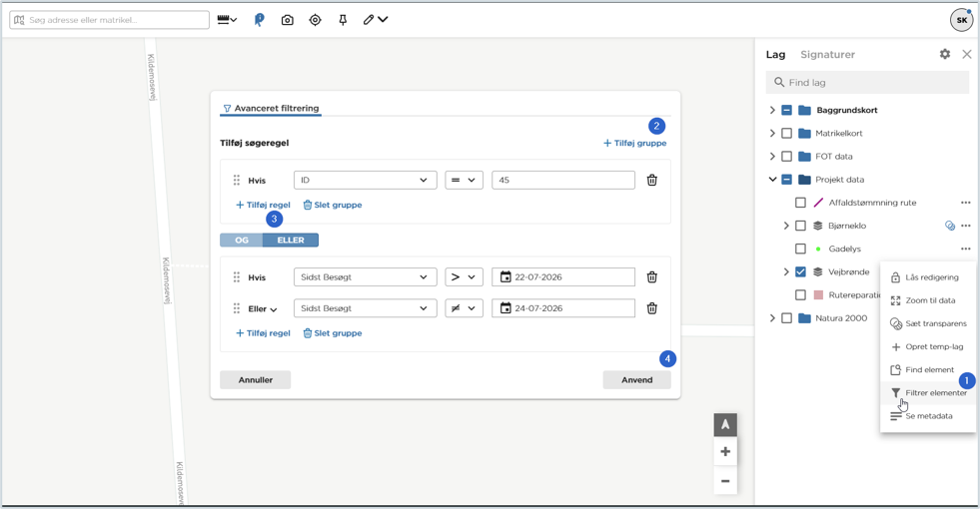
Task: Open the ID field dropdown
Action: point(365,180)
